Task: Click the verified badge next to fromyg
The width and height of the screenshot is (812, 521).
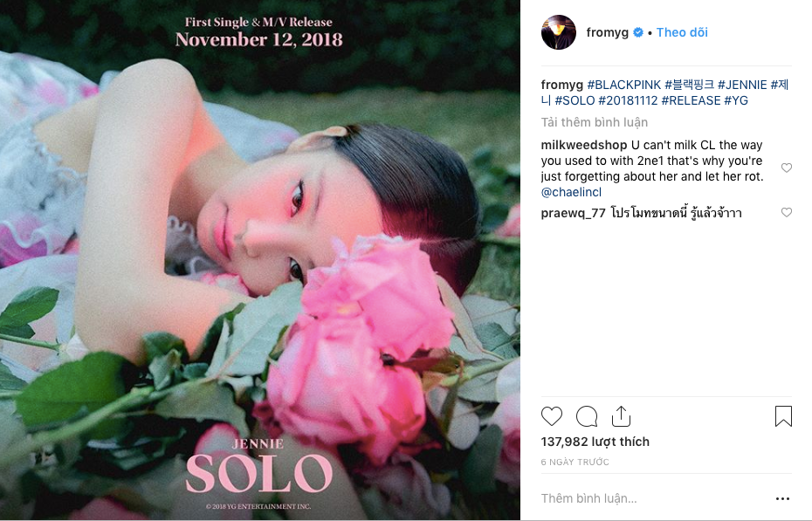Action: point(638,32)
